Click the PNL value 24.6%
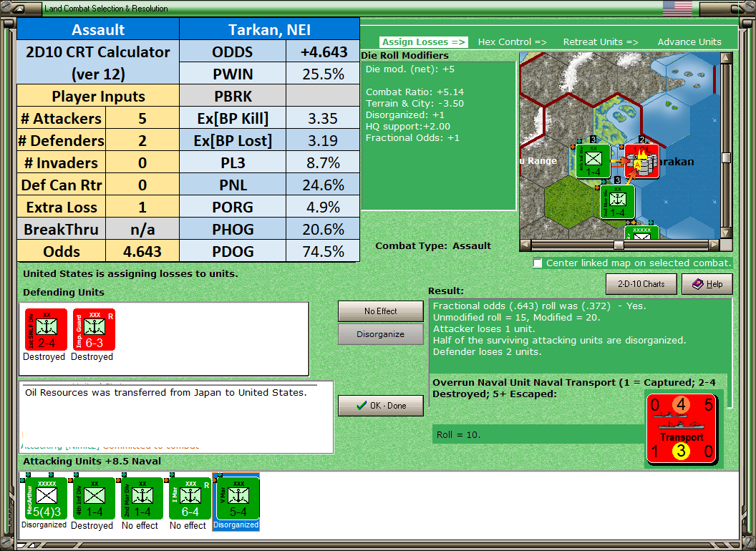The height and width of the screenshot is (551, 756). tap(323, 185)
